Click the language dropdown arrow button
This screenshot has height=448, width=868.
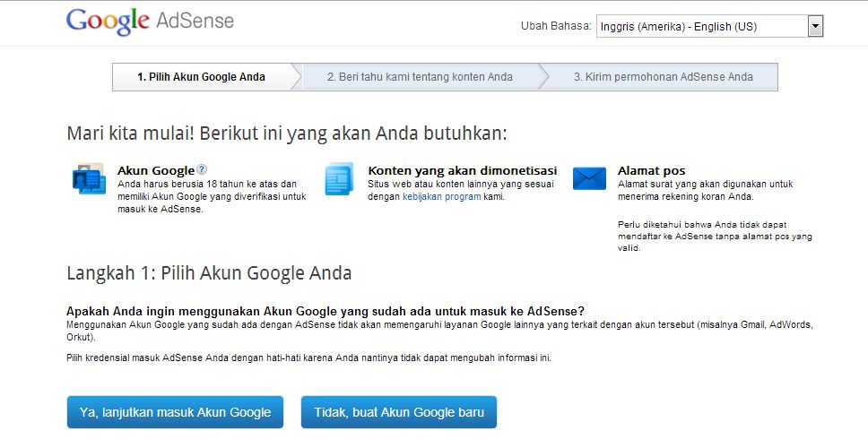tap(815, 26)
